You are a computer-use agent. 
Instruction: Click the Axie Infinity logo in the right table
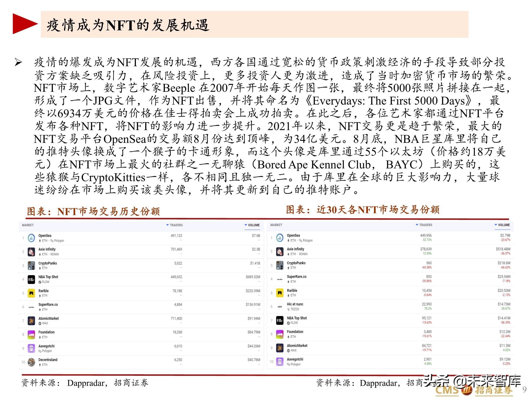tap(280, 251)
